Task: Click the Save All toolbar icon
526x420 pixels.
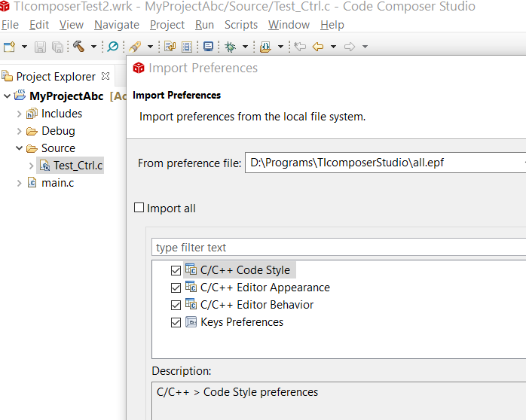Action: tap(57, 47)
